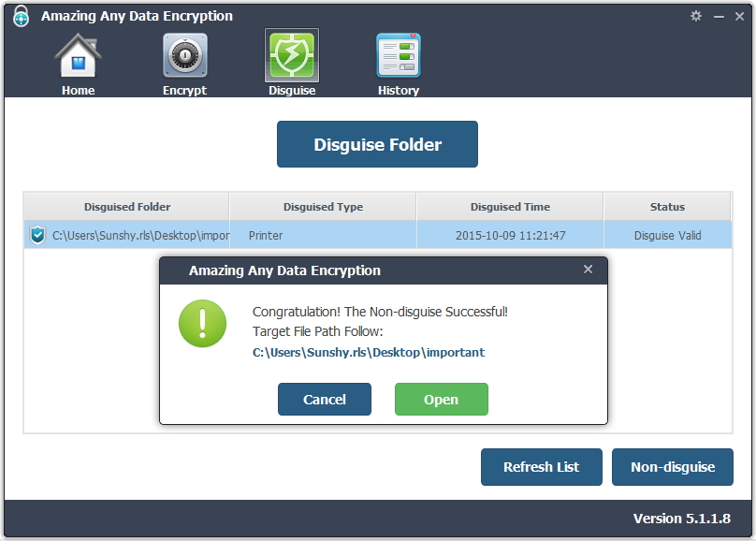Click the blue shield icon in folder row
The width and height of the screenshot is (756, 541).
click(37, 235)
